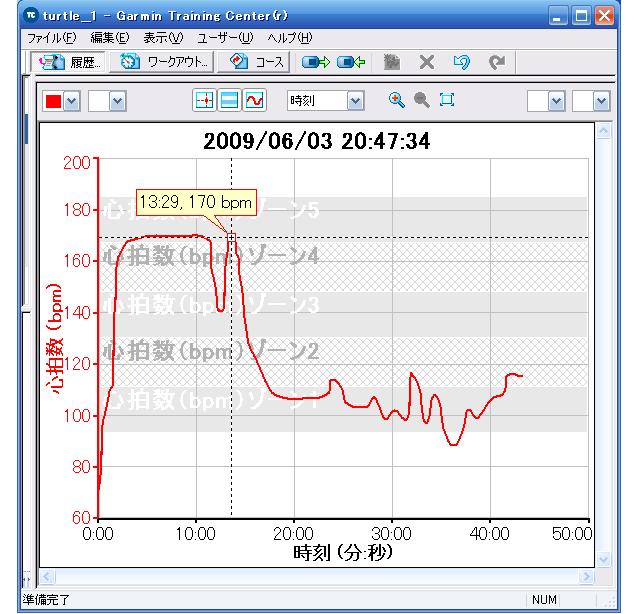Open the red color series dropdown

click(x=70, y=102)
